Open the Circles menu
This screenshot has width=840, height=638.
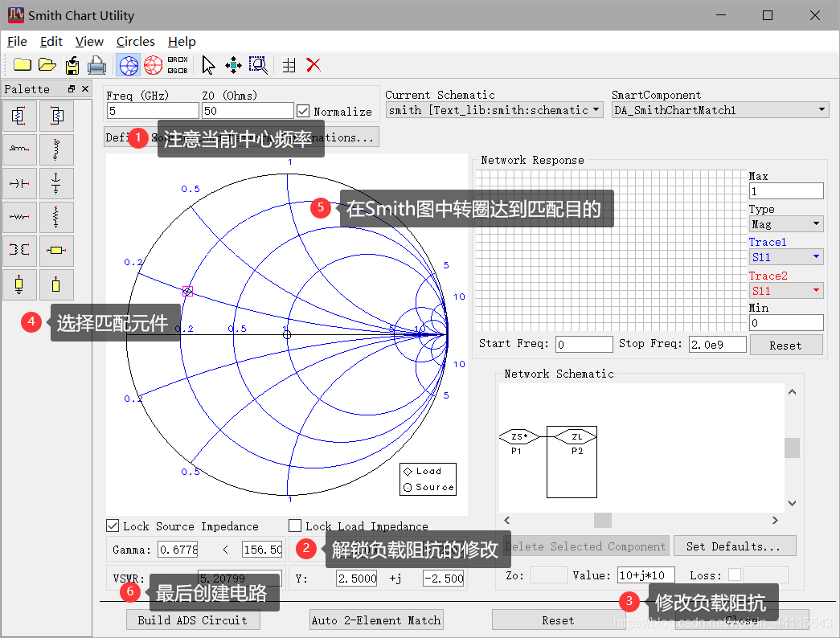click(x=135, y=41)
